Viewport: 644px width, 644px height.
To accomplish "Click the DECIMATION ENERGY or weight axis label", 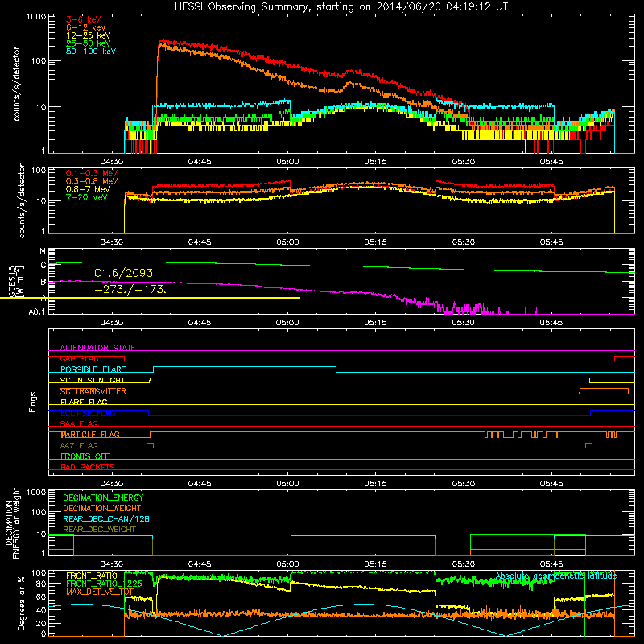I will point(12,522).
